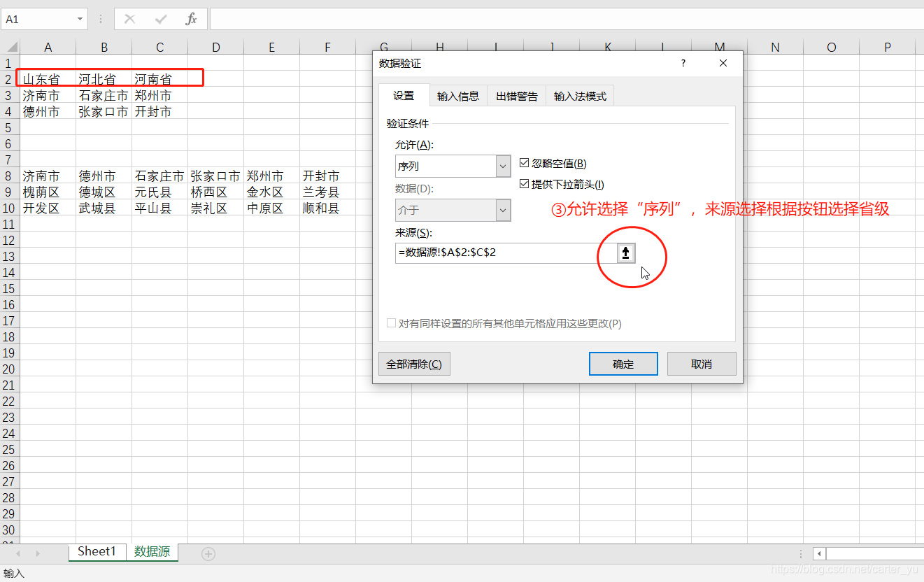Select cell containing 开发区
Image resolution: width=924 pixels, height=582 pixels.
click(48, 208)
